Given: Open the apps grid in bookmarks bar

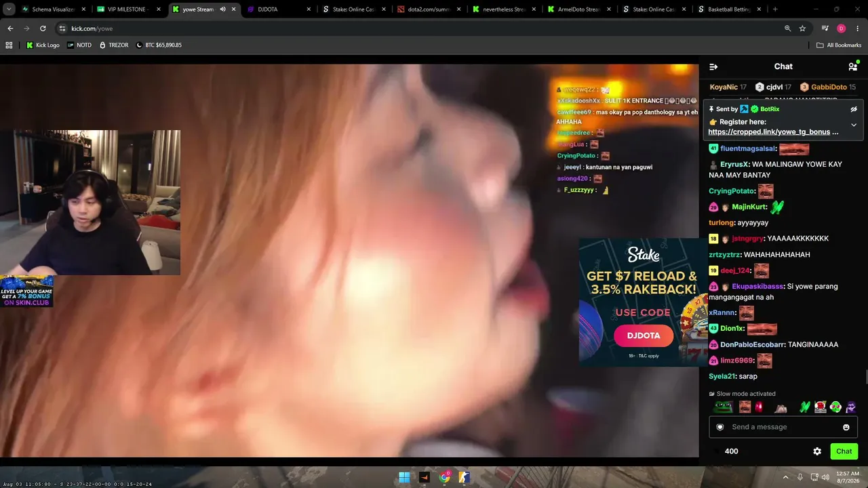Looking at the screenshot, I should [x=9, y=45].
